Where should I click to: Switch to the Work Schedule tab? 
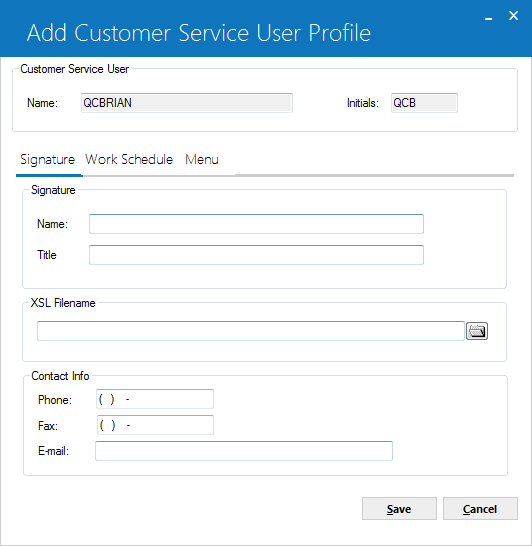[129, 159]
